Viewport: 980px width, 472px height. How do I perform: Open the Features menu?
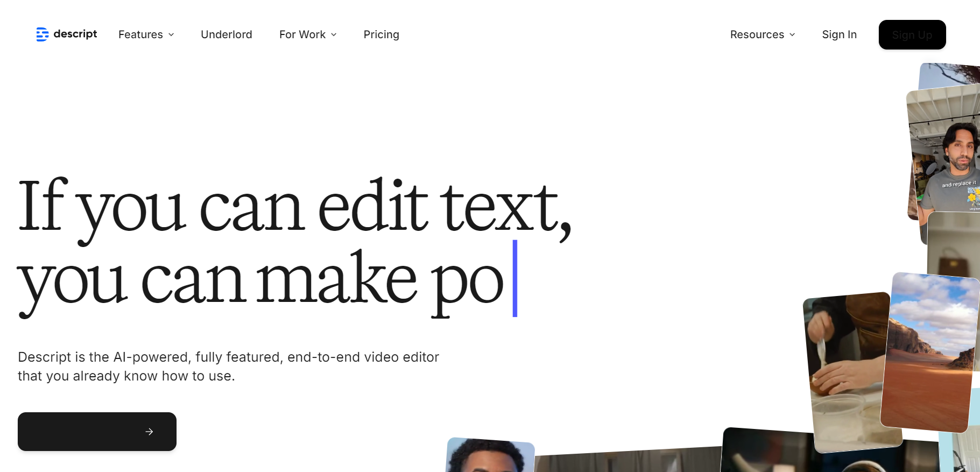tap(140, 34)
